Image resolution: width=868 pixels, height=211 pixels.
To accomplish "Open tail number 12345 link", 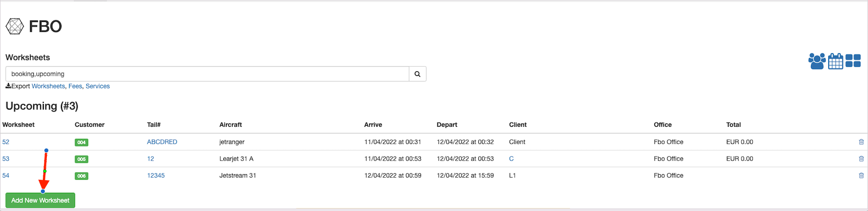I will pos(156,176).
